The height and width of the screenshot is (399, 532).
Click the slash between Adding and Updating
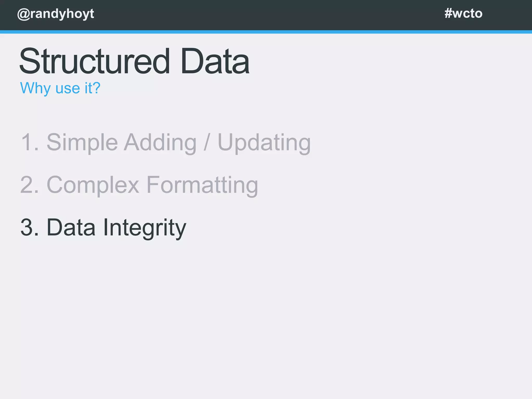(x=207, y=142)
